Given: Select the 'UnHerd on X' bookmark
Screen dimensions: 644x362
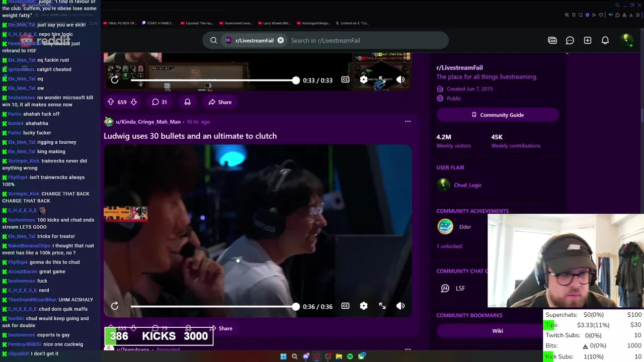Looking at the screenshot, I should [352, 23].
